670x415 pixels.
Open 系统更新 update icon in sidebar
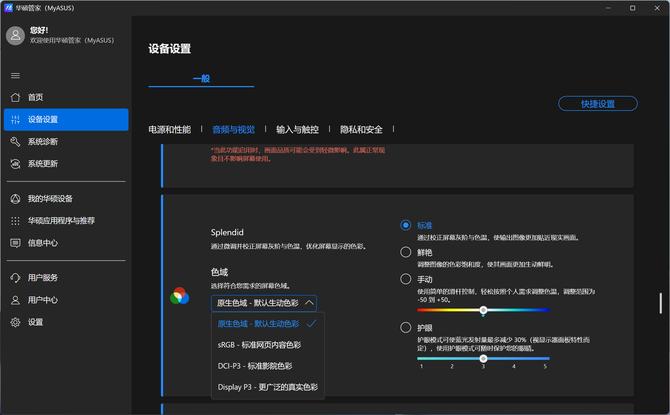[x=15, y=164]
